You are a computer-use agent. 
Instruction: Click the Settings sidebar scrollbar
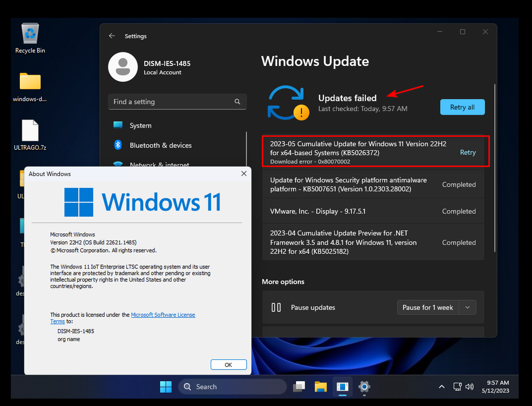[247, 149]
